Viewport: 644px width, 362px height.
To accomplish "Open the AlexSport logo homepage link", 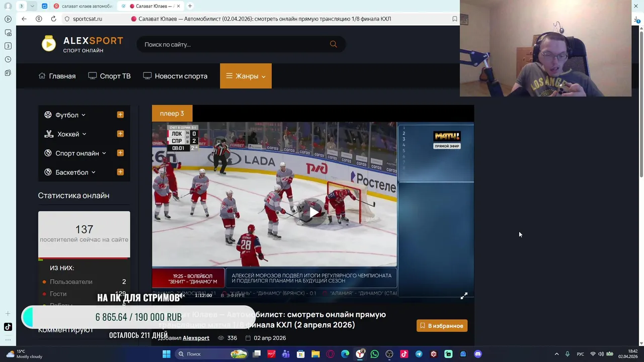I will tap(82, 44).
